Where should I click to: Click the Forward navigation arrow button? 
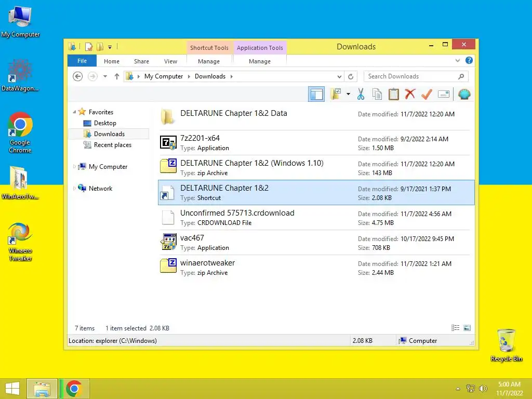click(92, 76)
